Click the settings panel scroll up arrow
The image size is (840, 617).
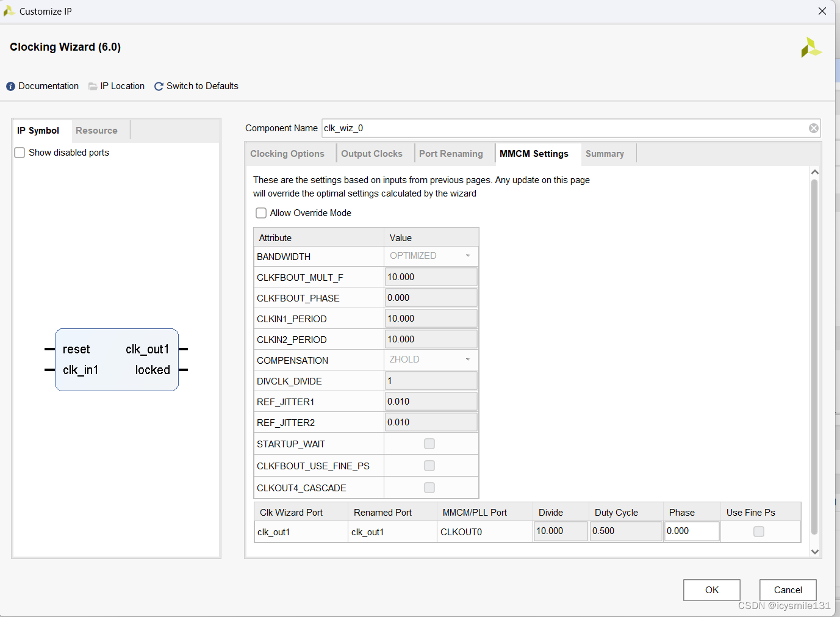click(814, 173)
